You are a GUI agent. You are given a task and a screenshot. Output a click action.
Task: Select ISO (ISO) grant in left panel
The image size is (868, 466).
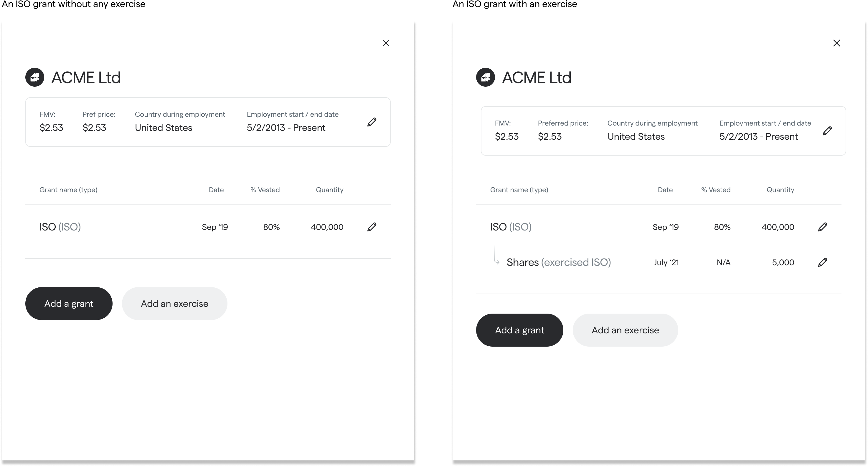60,227
